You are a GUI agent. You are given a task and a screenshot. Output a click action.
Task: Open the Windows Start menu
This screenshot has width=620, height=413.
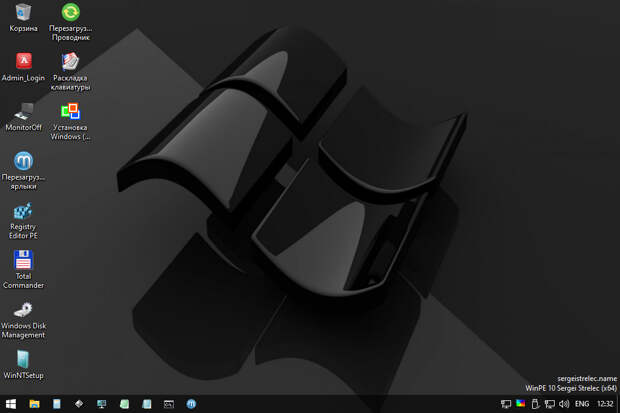[x=11, y=403]
